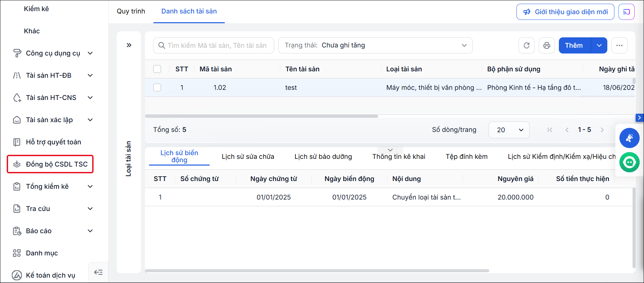Click the Báo cáo report icon

coord(17,231)
